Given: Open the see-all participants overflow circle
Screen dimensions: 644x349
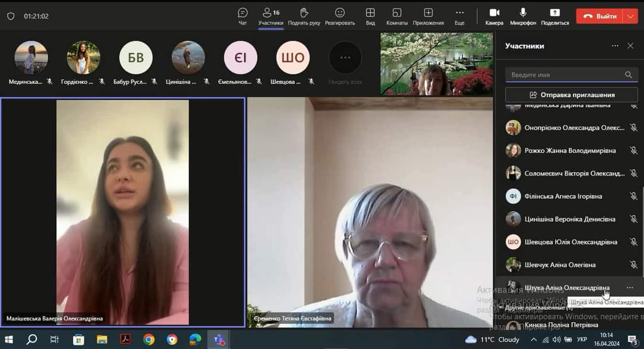Looking at the screenshot, I should 345,57.
